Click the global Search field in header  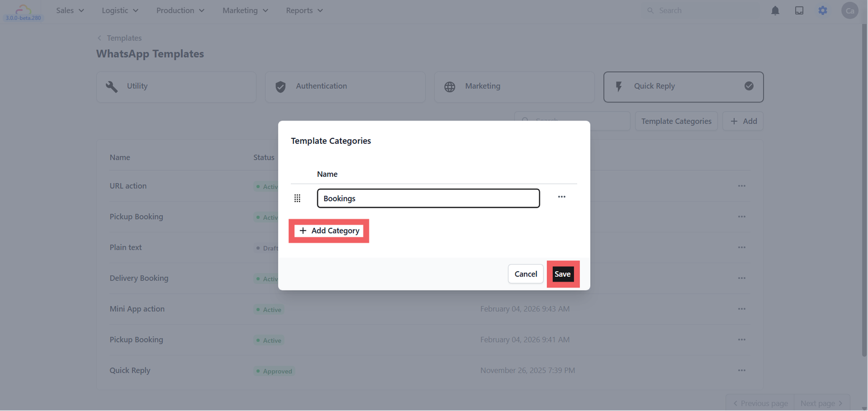coord(702,10)
